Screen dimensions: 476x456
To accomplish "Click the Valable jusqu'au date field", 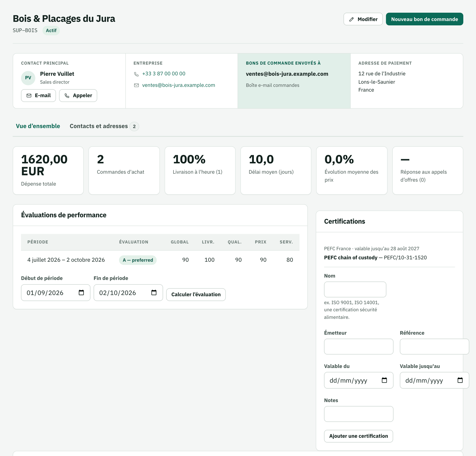I will [x=434, y=380].
